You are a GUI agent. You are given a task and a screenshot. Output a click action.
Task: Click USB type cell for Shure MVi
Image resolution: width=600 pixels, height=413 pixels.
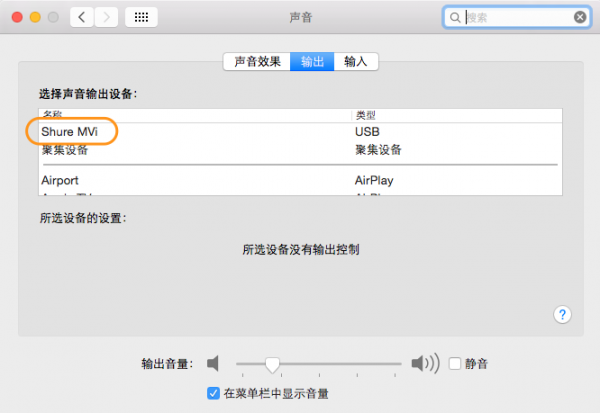(x=367, y=132)
